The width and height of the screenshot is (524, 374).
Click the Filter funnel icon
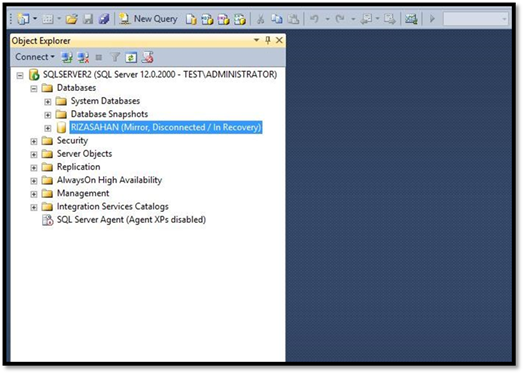coord(115,57)
